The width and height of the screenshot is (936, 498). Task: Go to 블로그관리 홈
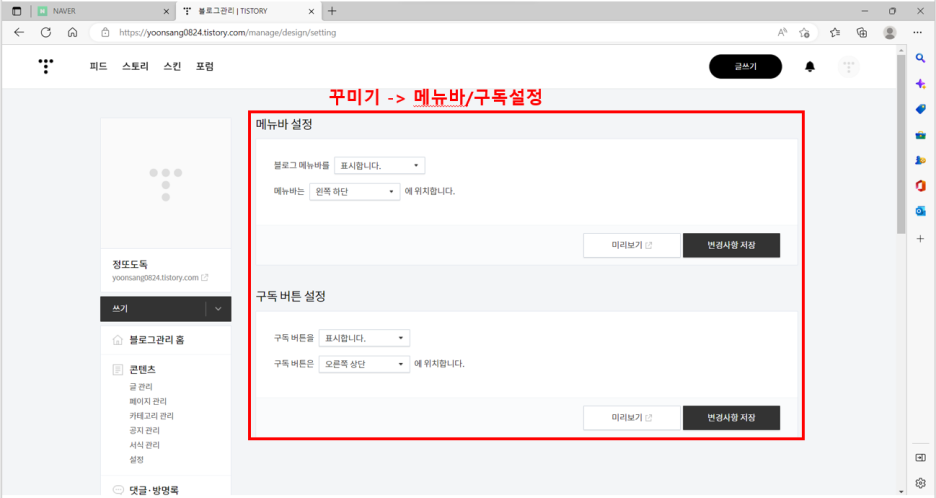[156, 340]
